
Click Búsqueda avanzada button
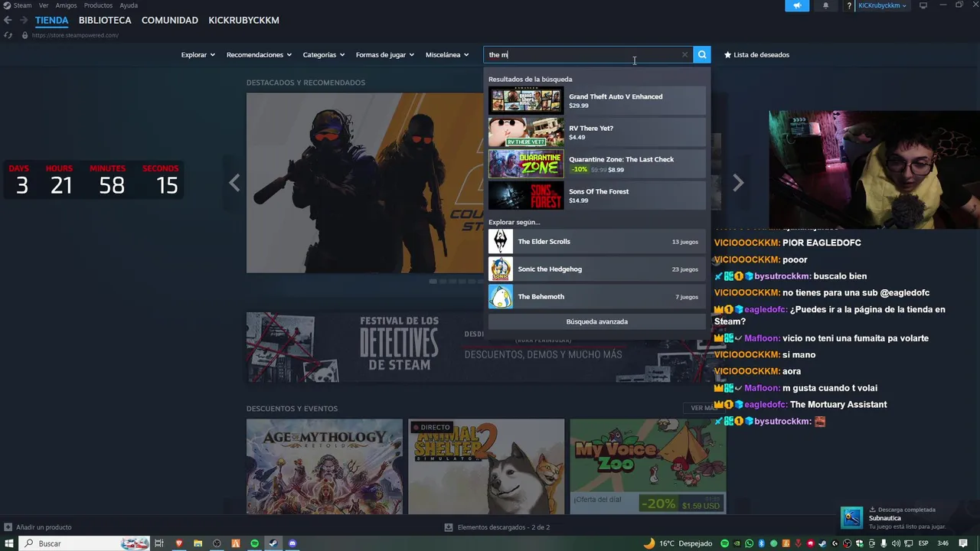click(x=597, y=321)
